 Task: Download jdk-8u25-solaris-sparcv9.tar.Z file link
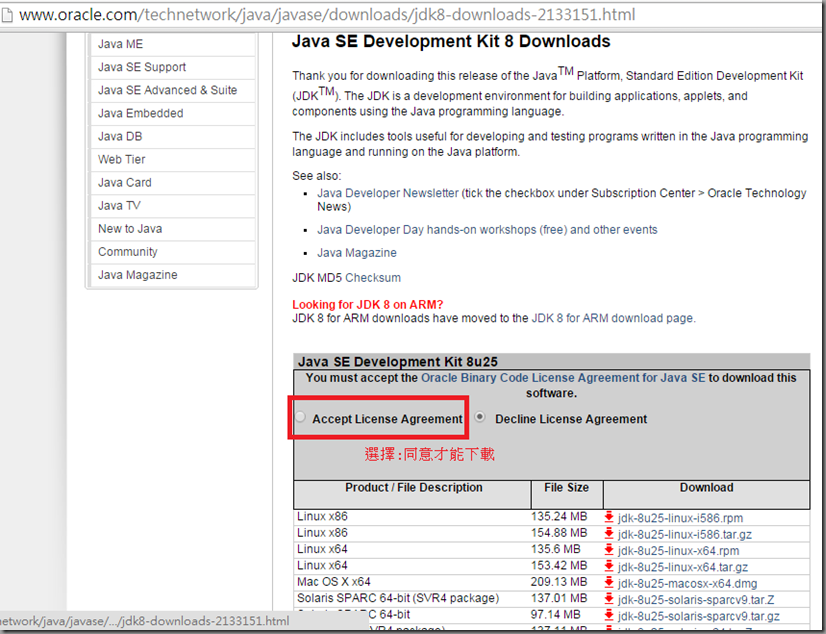(x=696, y=600)
